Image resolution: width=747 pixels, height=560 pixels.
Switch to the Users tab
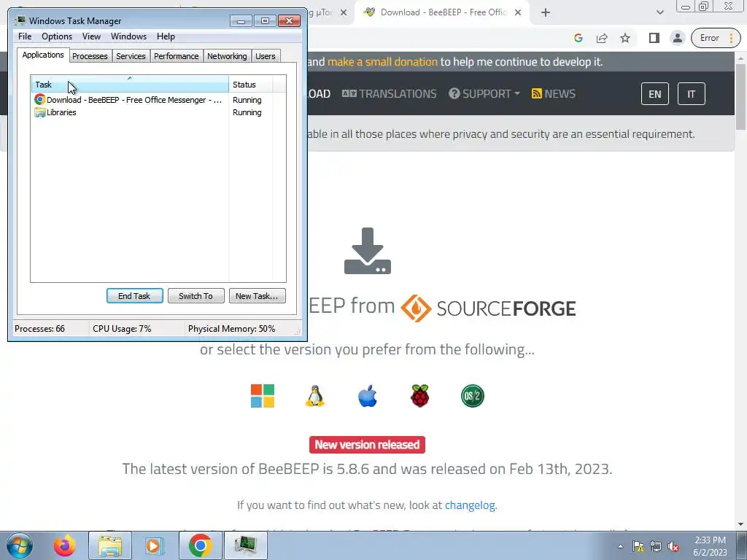tap(266, 56)
